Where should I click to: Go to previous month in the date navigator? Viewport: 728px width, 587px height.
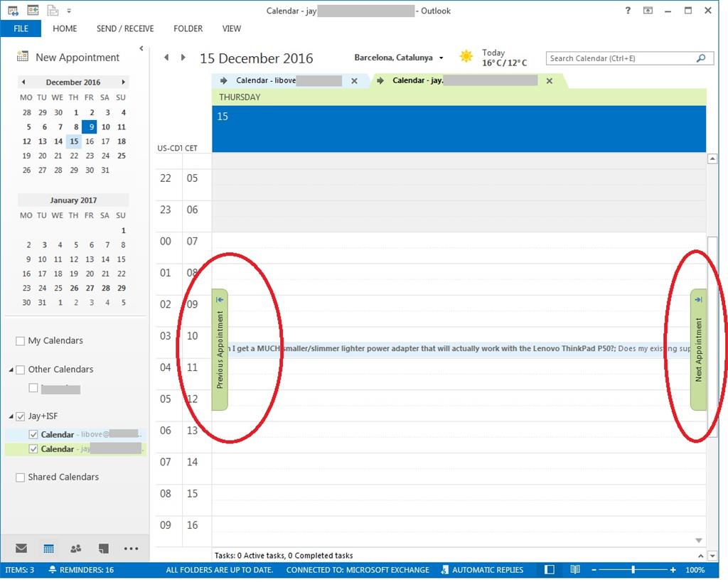23,82
